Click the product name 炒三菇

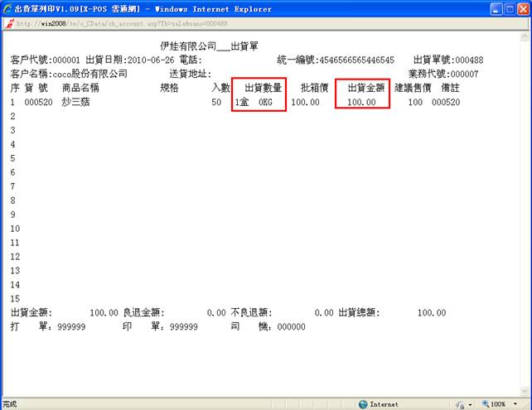76,102
